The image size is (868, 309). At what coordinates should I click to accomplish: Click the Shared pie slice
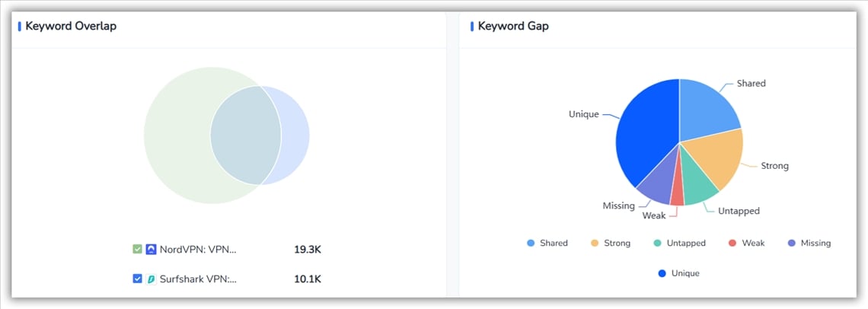point(706,110)
